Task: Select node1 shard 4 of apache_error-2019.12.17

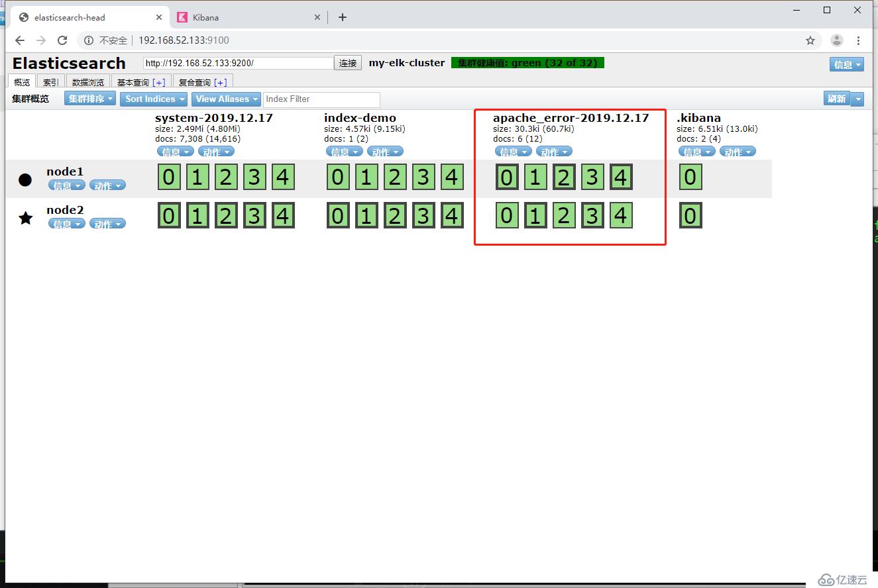Action: pyautogui.click(x=621, y=177)
